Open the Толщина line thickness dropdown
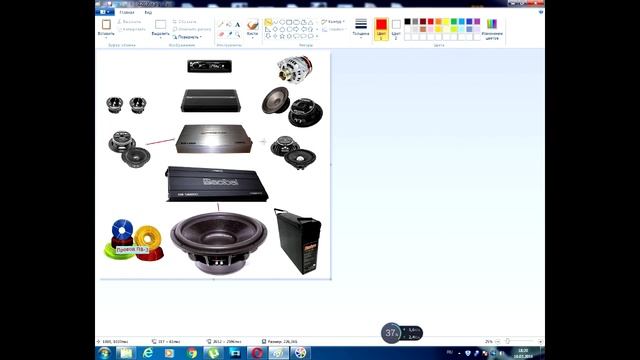Image resolution: width=640 pixels, height=360 pixels. point(361,29)
